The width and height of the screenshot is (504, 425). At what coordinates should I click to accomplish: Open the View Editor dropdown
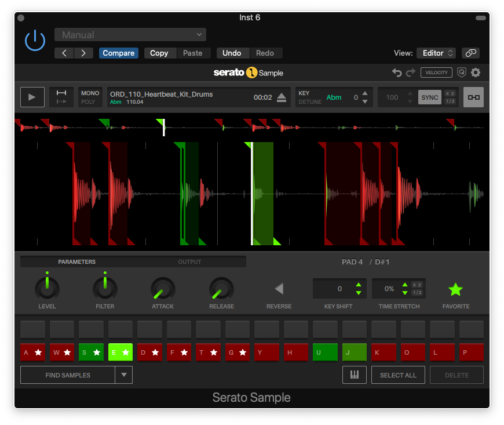(x=436, y=53)
